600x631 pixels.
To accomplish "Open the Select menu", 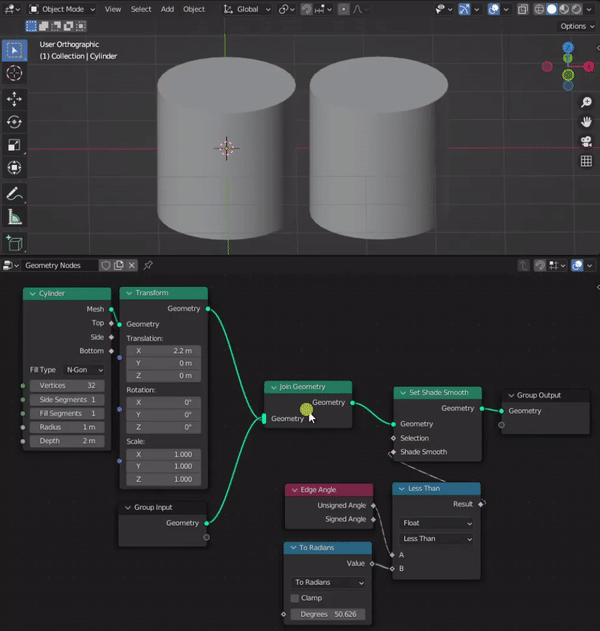I will tap(141, 9).
